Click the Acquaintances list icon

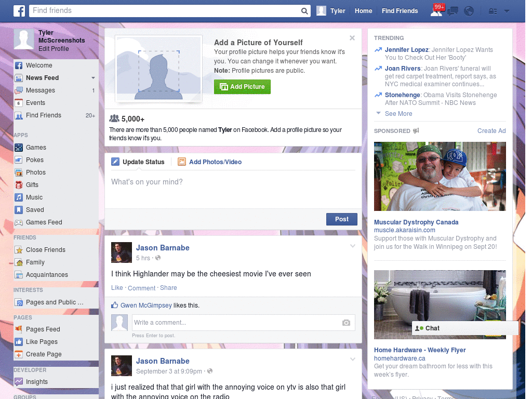[x=19, y=275]
